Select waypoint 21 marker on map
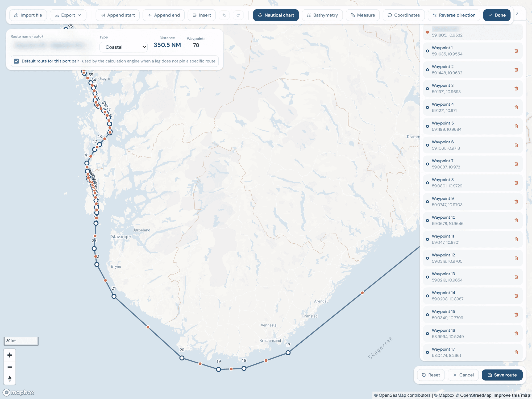The height and width of the screenshot is (399, 532). click(114, 296)
